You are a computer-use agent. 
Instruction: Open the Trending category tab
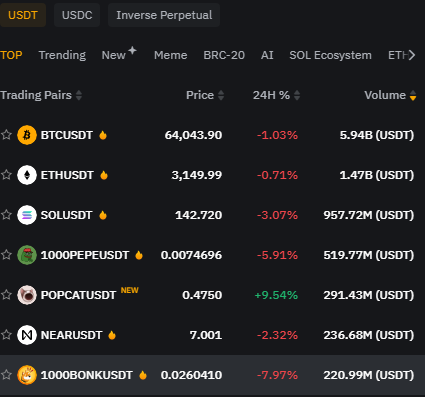[x=62, y=55]
